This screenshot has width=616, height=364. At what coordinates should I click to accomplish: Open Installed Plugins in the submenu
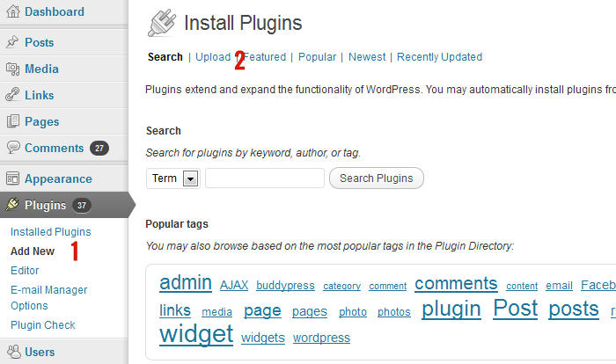click(x=51, y=232)
